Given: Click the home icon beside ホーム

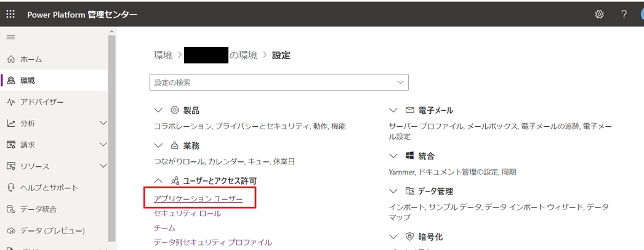Looking at the screenshot, I should 11,60.
